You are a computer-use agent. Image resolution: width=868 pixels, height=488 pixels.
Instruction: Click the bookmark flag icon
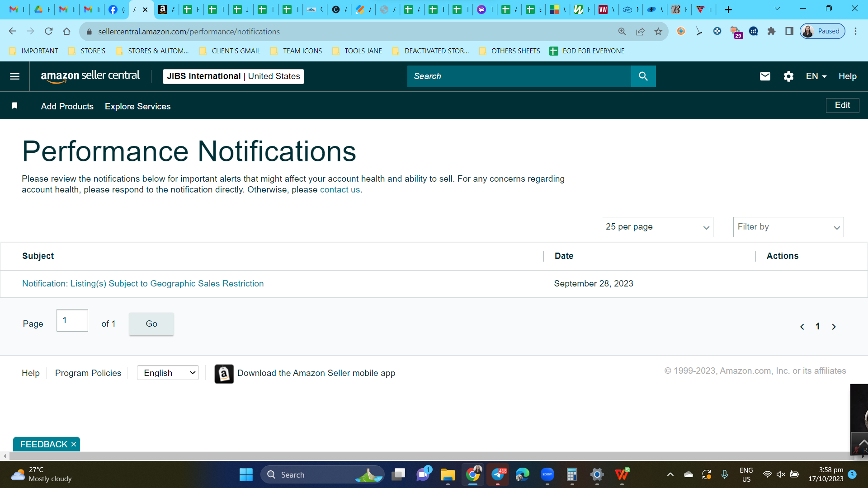(x=14, y=106)
